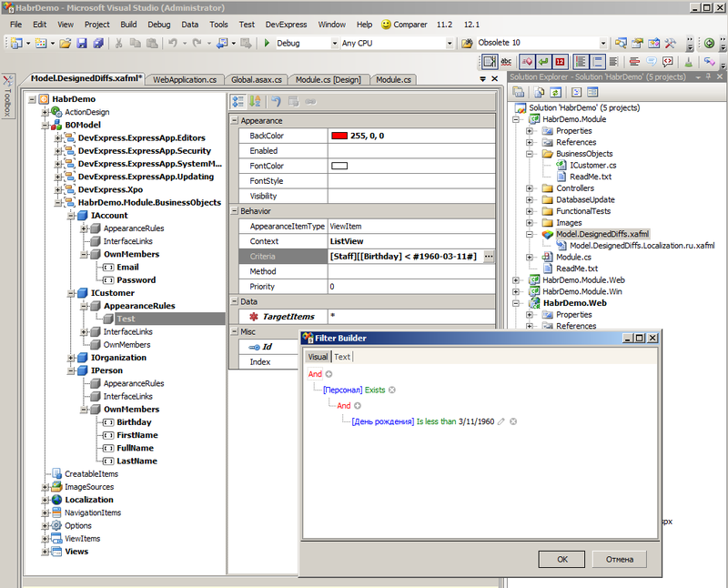
Task: Edit the birthday condition with the pencil icon
Action: pyautogui.click(x=500, y=421)
